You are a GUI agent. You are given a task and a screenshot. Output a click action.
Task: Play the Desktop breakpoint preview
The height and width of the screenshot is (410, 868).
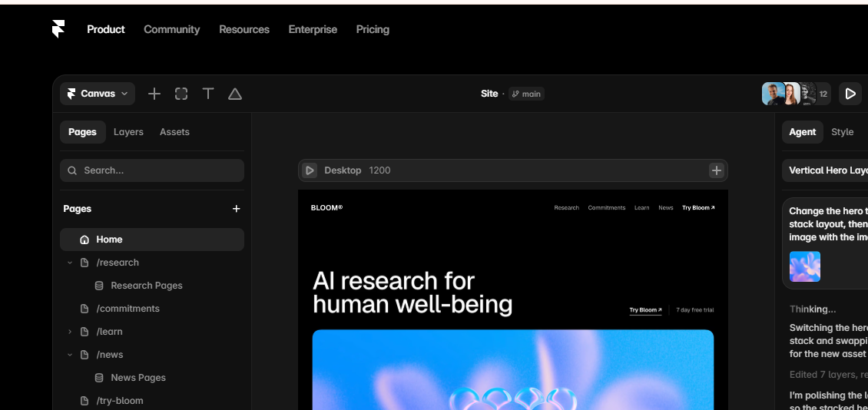tap(310, 170)
